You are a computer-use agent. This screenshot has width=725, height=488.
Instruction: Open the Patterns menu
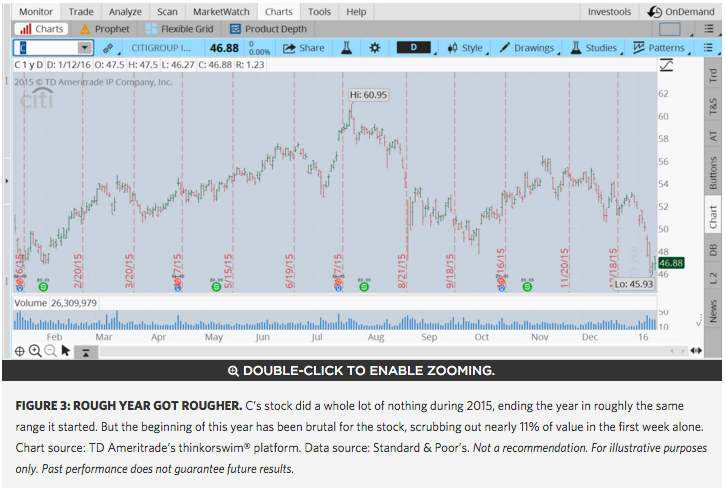point(659,48)
